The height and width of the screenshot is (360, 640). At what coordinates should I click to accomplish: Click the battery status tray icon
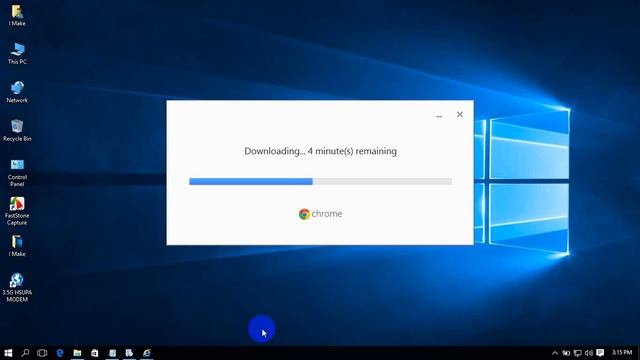tap(566, 353)
